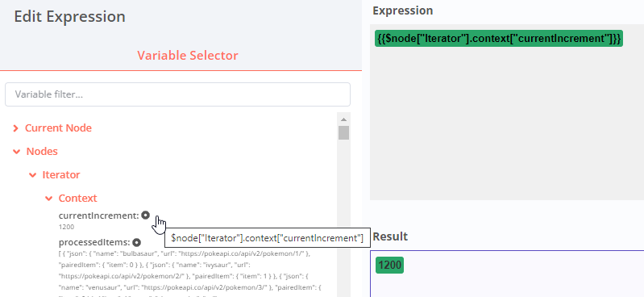Image resolution: width=644 pixels, height=297 pixels.
Task: Click the Expression label
Action: [402, 10]
